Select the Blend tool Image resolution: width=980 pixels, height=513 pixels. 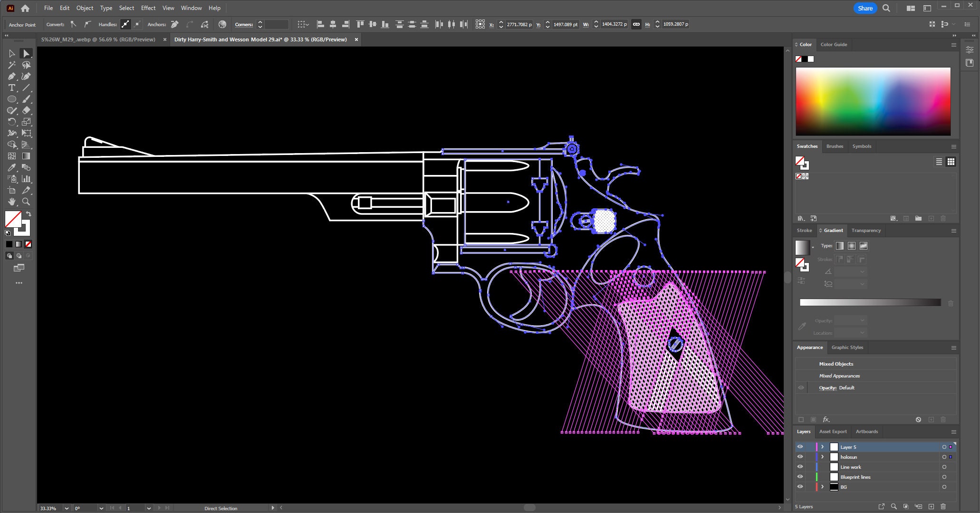[26, 168]
